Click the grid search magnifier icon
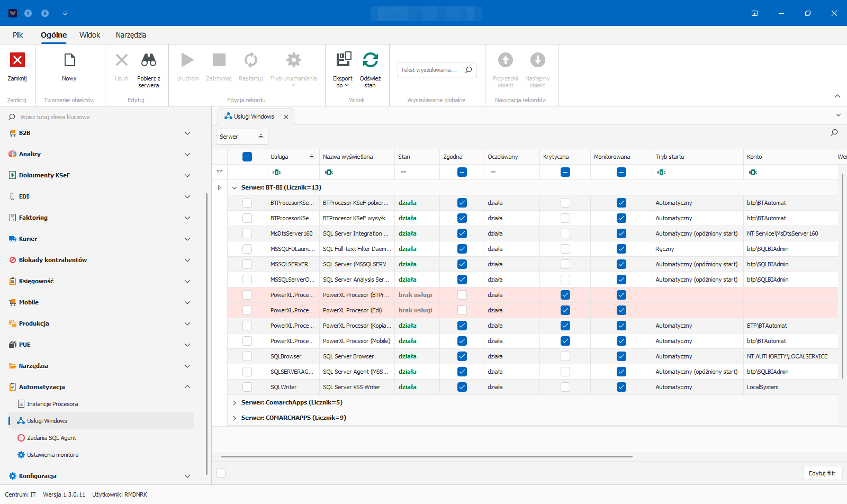 (834, 132)
